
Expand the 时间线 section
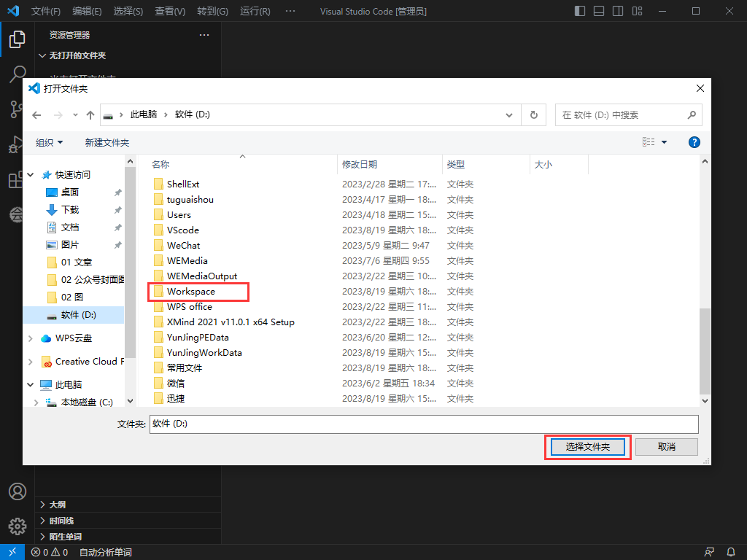pyautogui.click(x=128, y=521)
